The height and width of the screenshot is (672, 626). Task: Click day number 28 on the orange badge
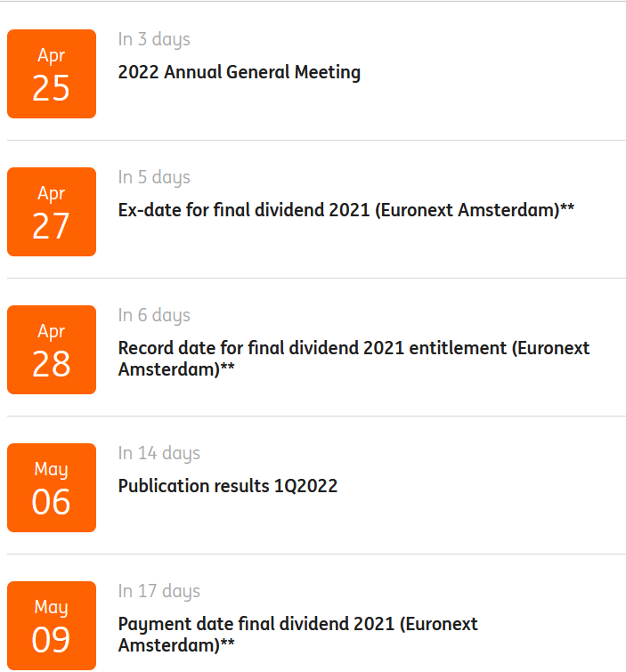(x=51, y=365)
